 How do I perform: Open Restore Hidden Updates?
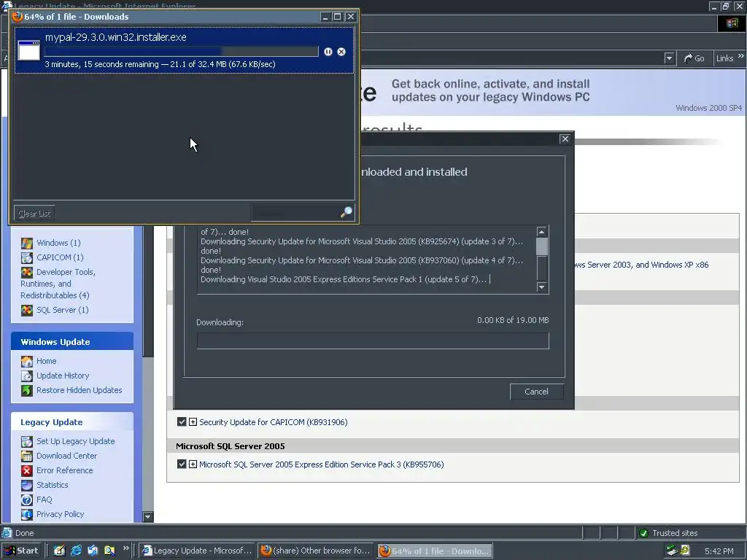[x=79, y=390]
